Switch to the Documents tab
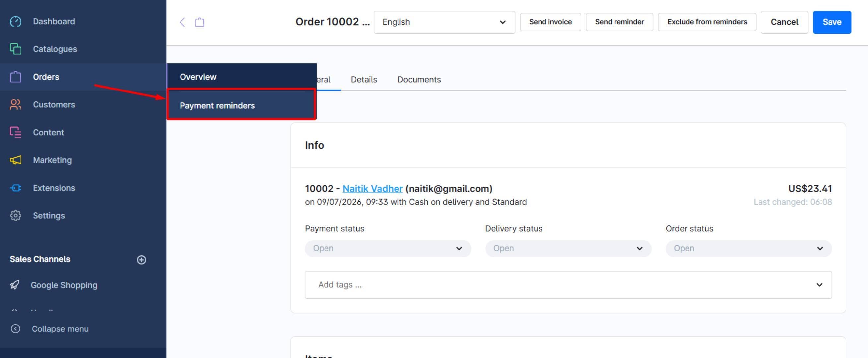Image resolution: width=868 pixels, height=358 pixels. (x=419, y=80)
